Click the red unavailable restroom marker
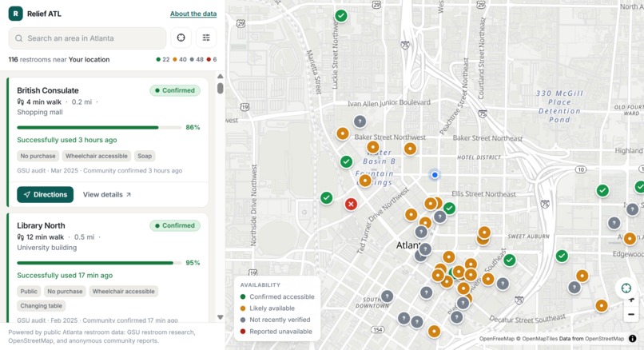This screenshot has height=350, width=644. (351, 205)
